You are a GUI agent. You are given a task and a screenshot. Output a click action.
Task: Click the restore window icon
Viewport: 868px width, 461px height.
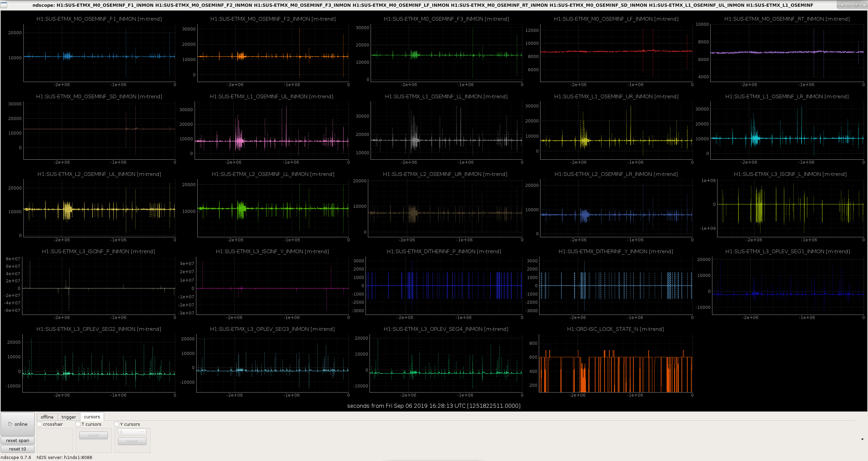(x=856, y=5)
